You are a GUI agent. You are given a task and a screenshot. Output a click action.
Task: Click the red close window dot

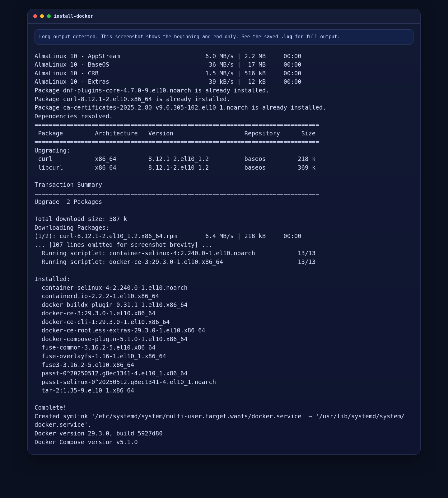pyautogui.click(x=35, y=16)
